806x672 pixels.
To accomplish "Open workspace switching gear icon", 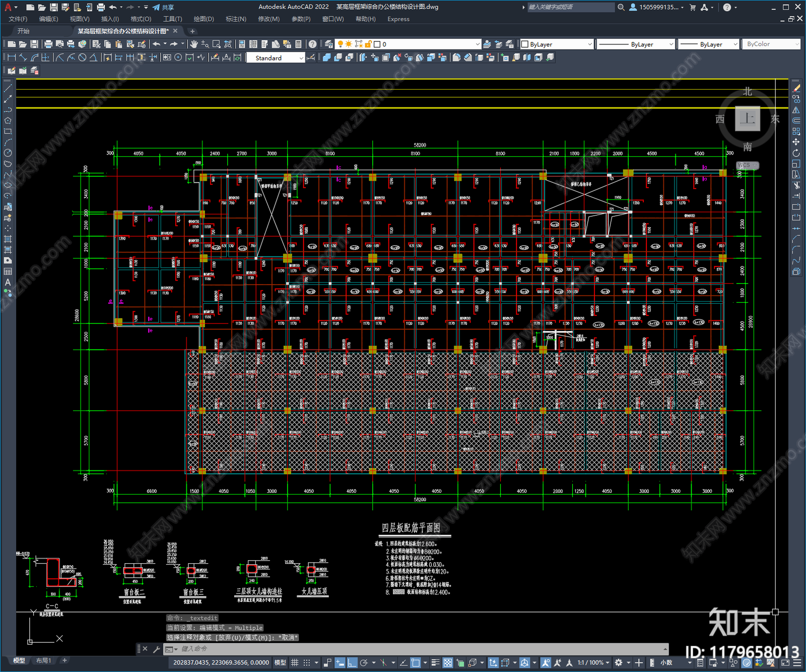I will 619,663.
